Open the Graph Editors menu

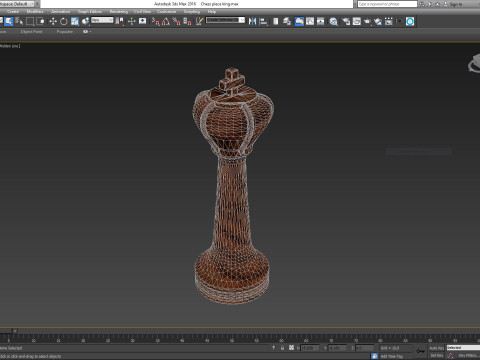click(x=90, y=11)
